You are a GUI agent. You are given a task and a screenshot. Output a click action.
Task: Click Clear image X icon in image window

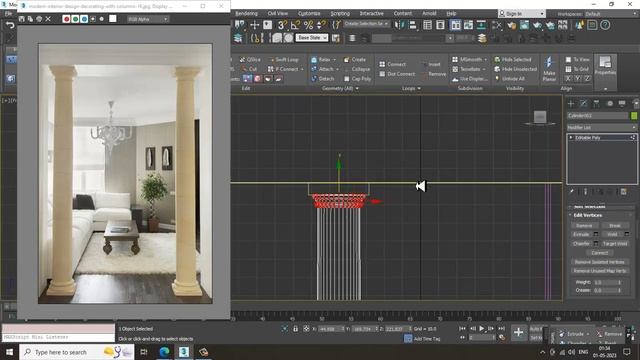pyautogui.click(x=48, y=19)
